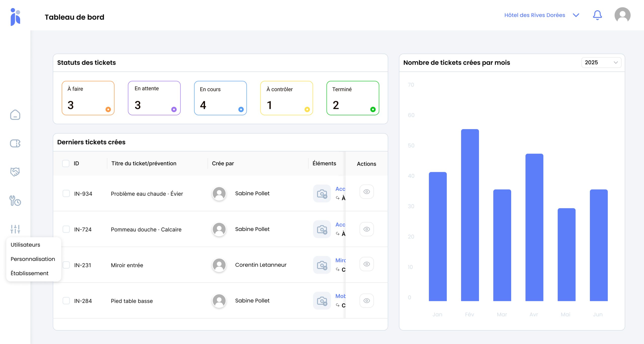Toggle the select-all checkbox beside ID
The image size is (644, 344).
pos(66,164)
